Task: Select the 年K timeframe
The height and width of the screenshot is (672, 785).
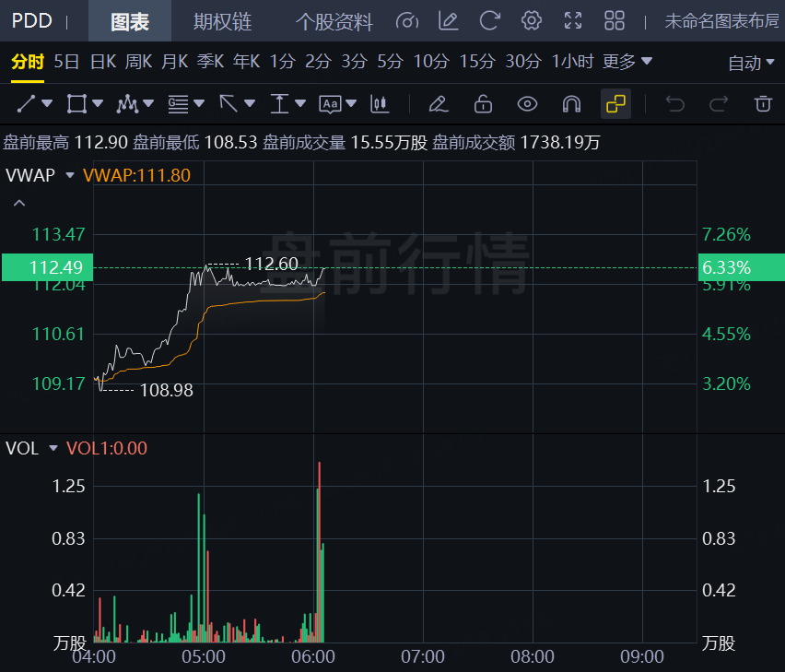Action: click(x=246, y=62)
